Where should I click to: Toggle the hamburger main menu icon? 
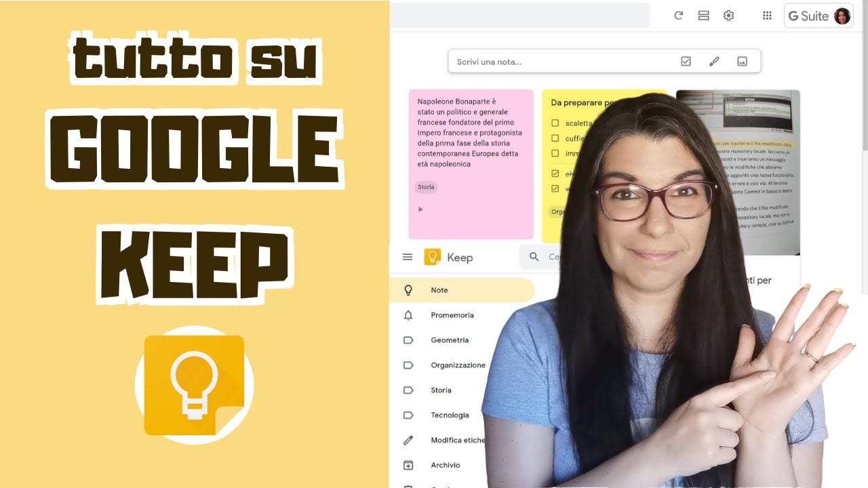pos(408,257)
